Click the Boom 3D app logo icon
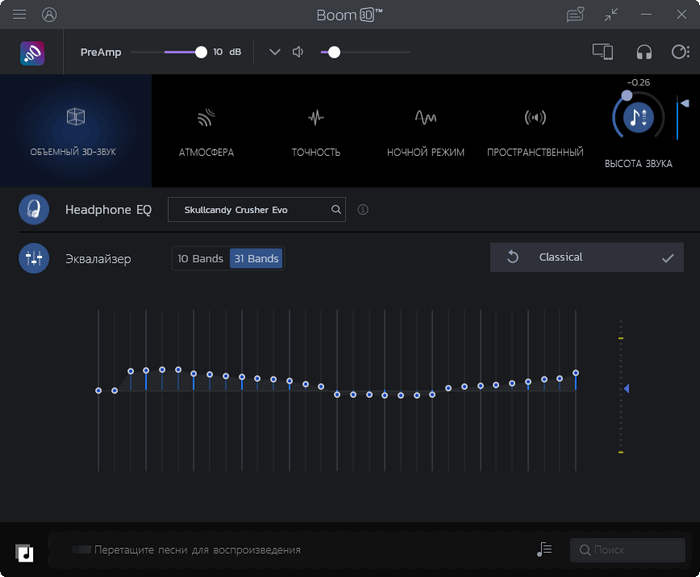Image resolution: width=700 pixels, height=577 pixels. [32, 53]
